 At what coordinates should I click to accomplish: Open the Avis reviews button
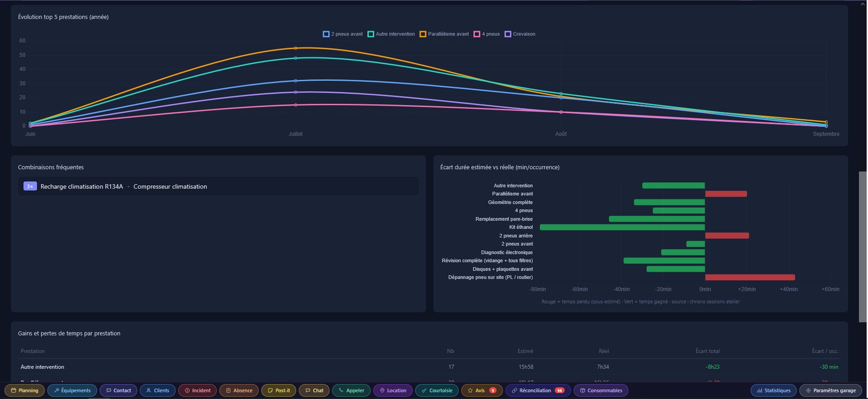pyautogui.click(x=482, y=390)
